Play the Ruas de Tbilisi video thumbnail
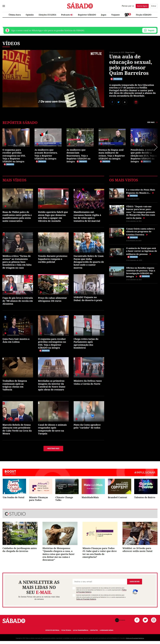160x644 pixels. point(18,199)
